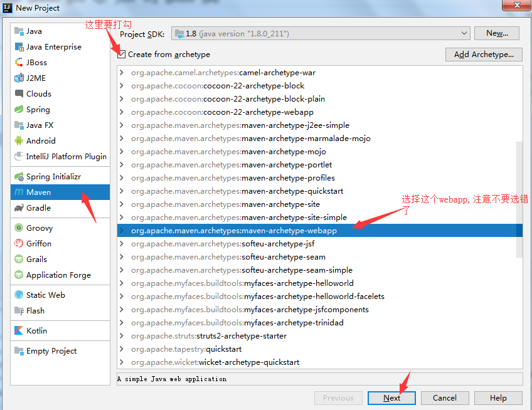Select maven-archetype-marmalade-mojo row
Viewport: 532px width, 410px height.
(x=319, y=139)
